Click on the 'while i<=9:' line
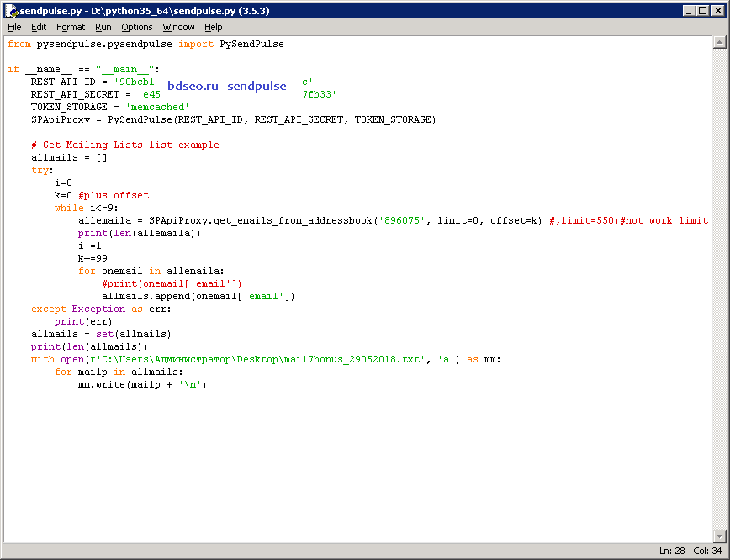 [x=86, y=208]
